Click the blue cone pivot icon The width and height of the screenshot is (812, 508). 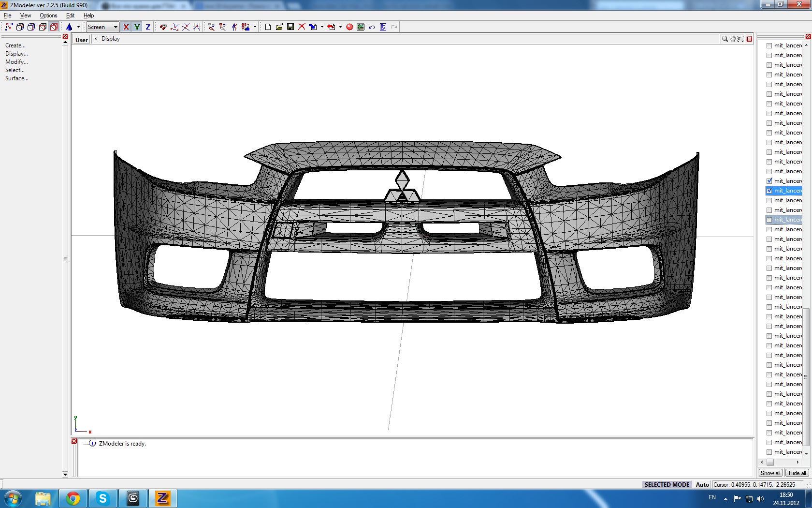(x=69, y=27)
